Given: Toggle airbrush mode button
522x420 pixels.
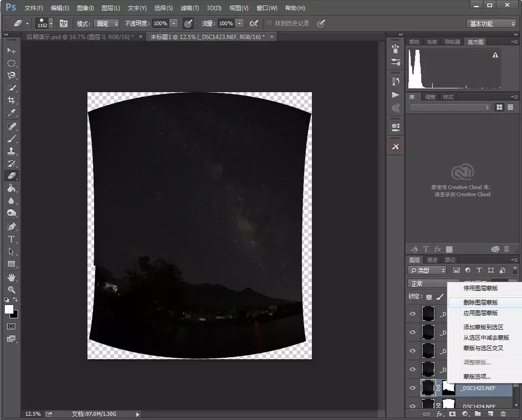Looking at the screenshot, I should pos(254,23).
